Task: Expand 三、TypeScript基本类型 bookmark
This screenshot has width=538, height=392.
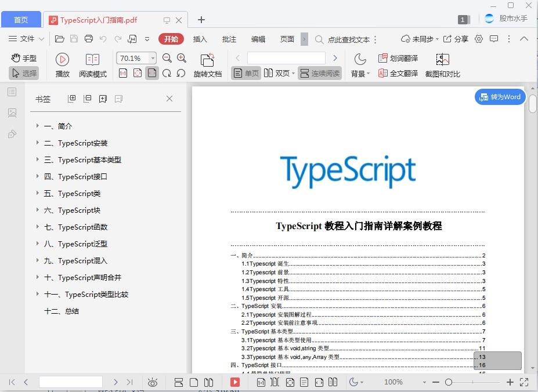Action: click(37, 159)
